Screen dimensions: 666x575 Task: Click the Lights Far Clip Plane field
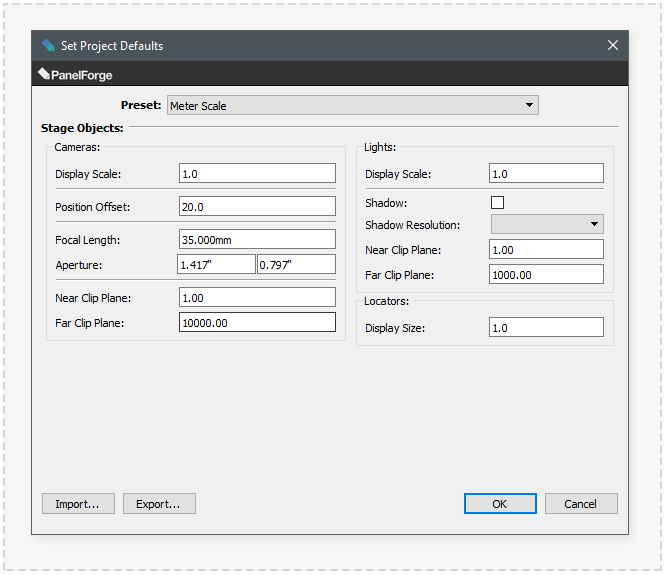coord(546,274)
